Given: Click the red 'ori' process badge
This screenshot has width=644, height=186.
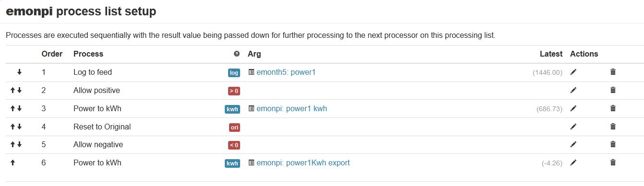Looking at the screenshot, I should pos(234,127).
